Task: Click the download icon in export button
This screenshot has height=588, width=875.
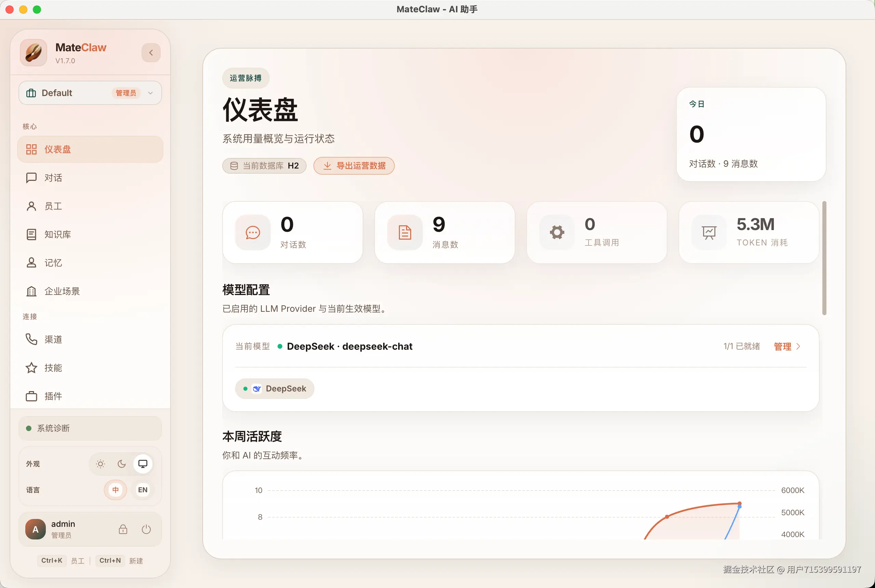Action: coord(327,166)
